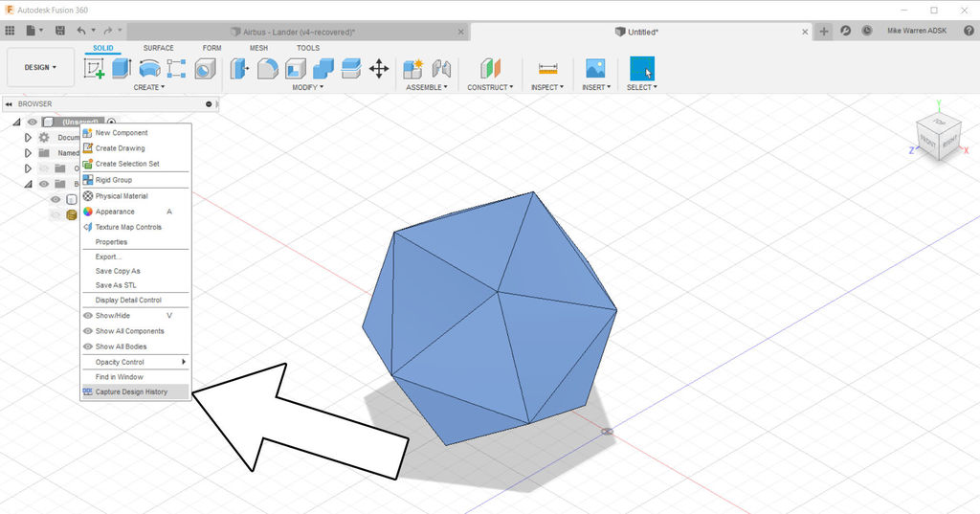The height and width of the screenshot is (514, 980).
Task: Open the Help question mark icon
Action: tap(969, 30)
